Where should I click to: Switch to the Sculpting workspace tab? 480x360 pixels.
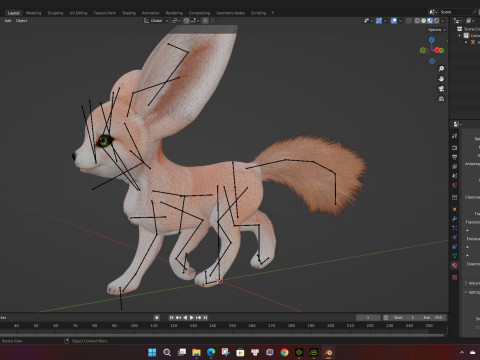pos(55,13)
